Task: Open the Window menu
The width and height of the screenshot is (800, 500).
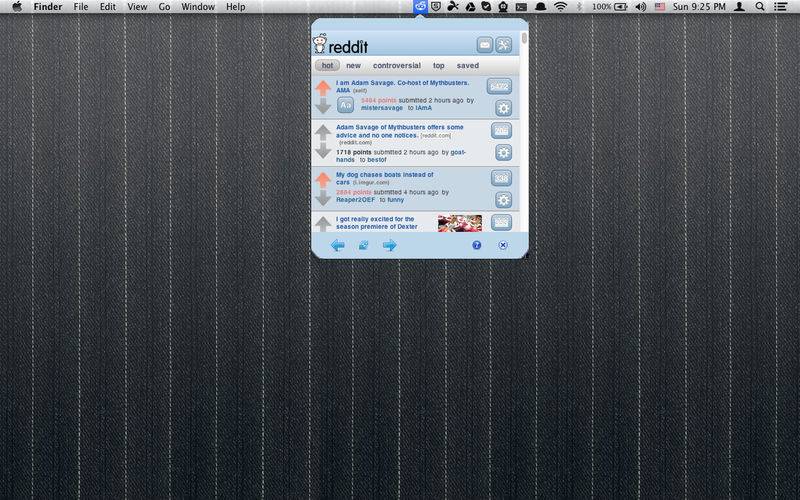Action: tap(197, 7)
